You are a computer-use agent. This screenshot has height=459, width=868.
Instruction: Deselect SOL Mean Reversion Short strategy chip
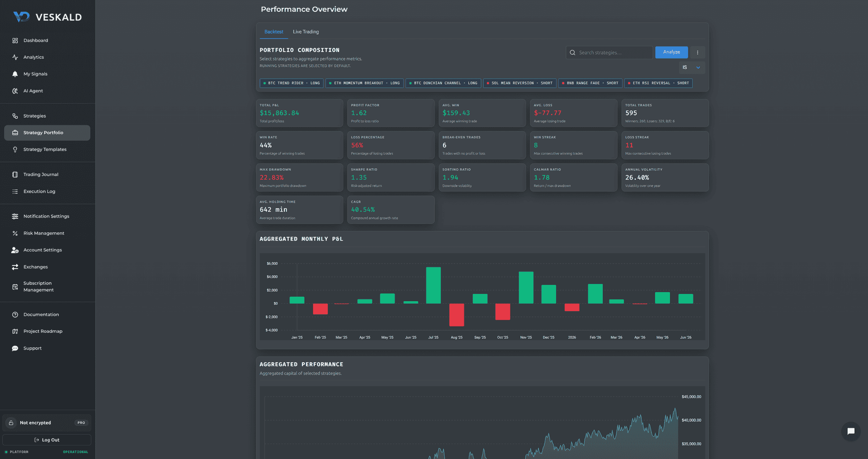tap(519, 83)
